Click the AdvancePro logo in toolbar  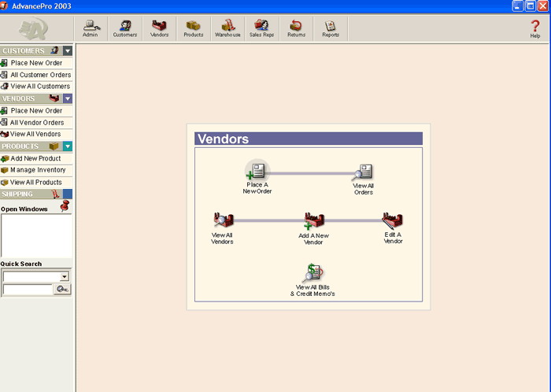33,29
